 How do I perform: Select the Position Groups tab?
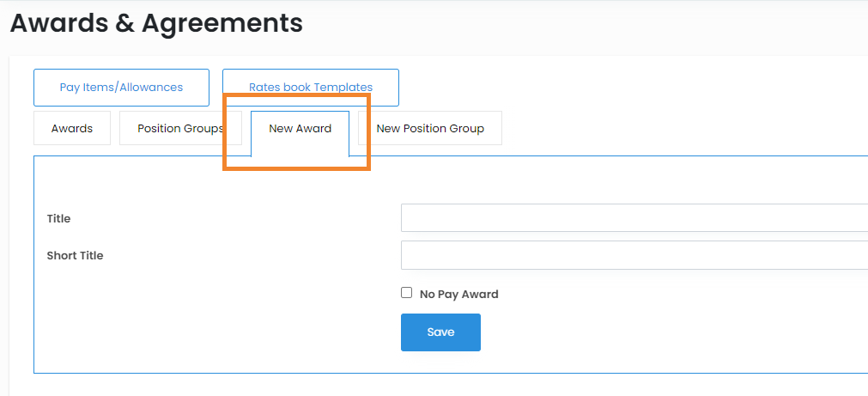(x=179, y=128)
